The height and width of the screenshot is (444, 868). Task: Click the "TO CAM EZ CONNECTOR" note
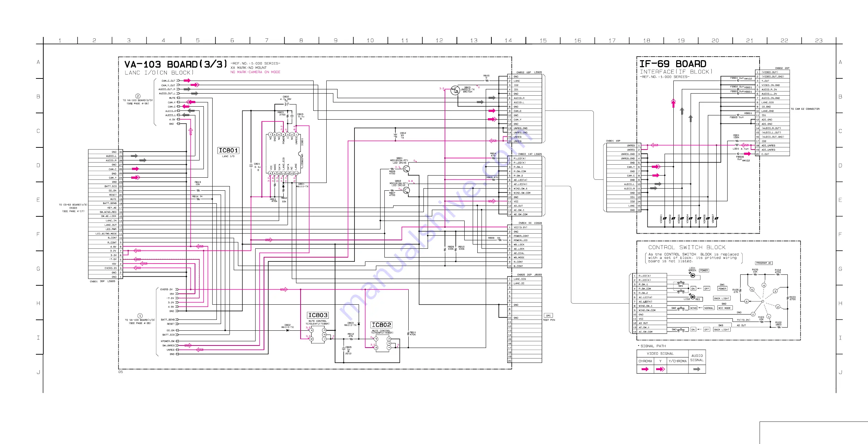(x=805, y=109)
